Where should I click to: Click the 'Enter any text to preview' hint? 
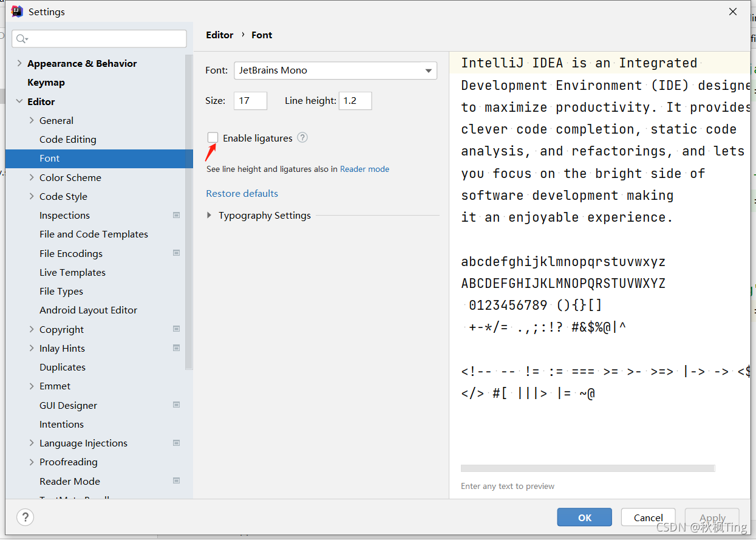point(508,486)
